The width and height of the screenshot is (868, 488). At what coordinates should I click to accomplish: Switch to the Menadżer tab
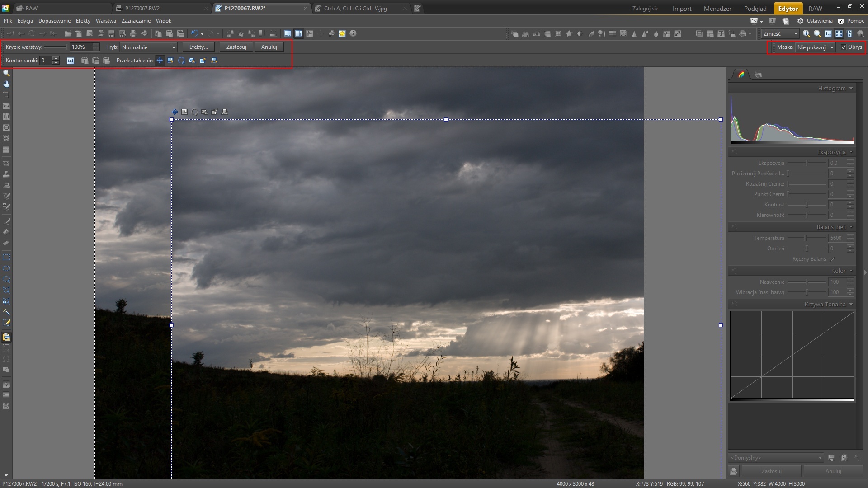click(717, 9)
